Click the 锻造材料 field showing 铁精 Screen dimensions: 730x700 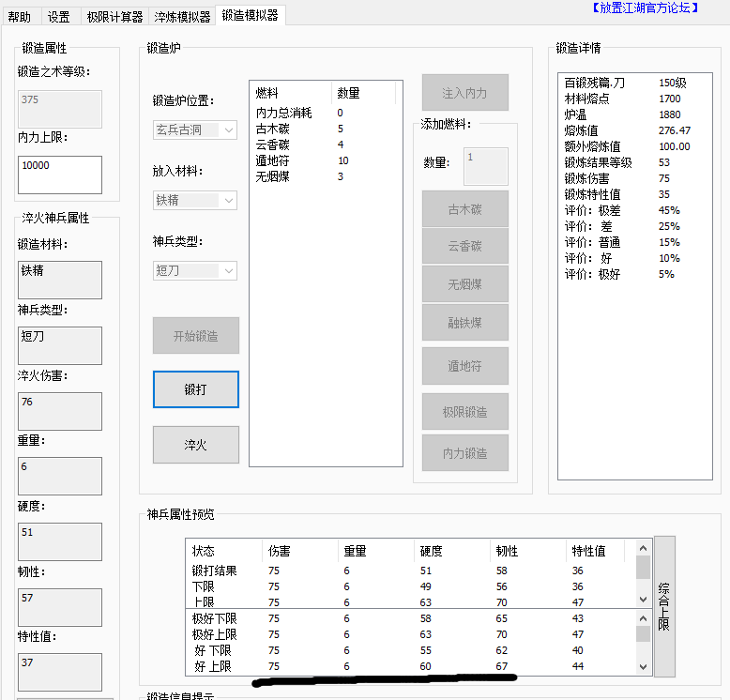pyautogui.click(x=60, y=280)
